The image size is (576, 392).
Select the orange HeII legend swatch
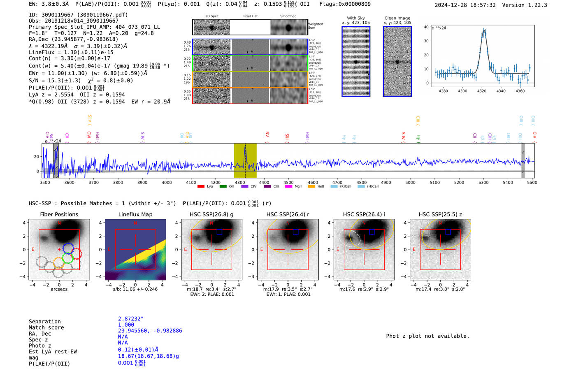click(311, 186)
